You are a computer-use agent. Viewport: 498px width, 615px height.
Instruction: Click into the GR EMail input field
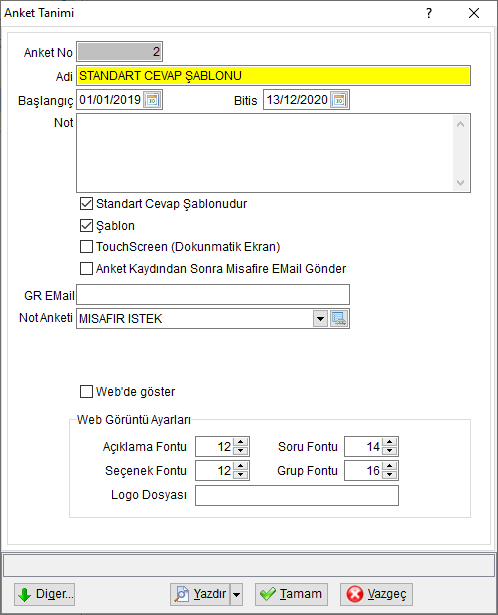(x=213, y=295)
